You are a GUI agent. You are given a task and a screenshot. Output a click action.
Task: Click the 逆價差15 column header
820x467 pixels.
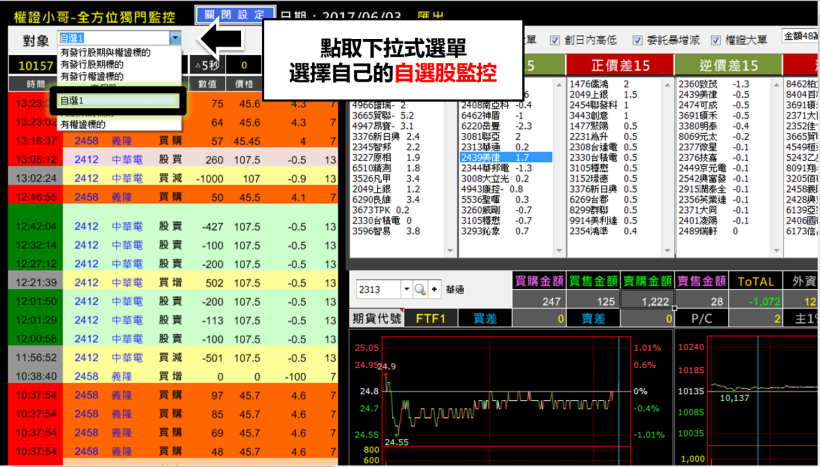click(728, 65)
